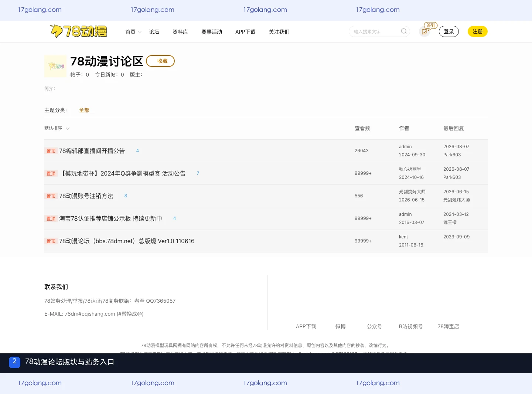Click the 78动漫 logo
Screen dimensions: 532x394
coord(78,31)
